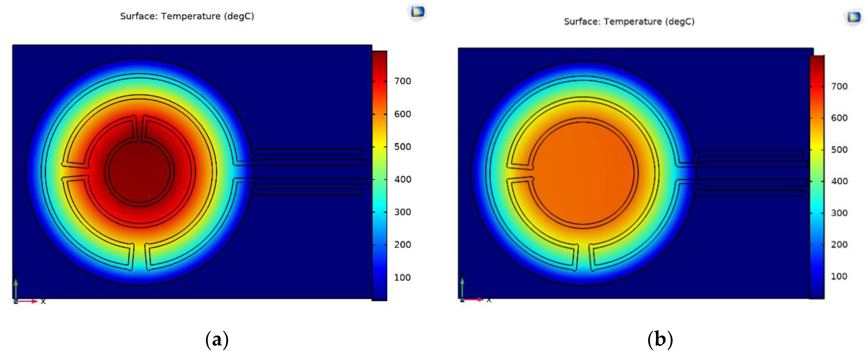Click the COMSOL logo icon above plot (b)
This screenshot has width=868, height=357.
[x=854, y=17]
